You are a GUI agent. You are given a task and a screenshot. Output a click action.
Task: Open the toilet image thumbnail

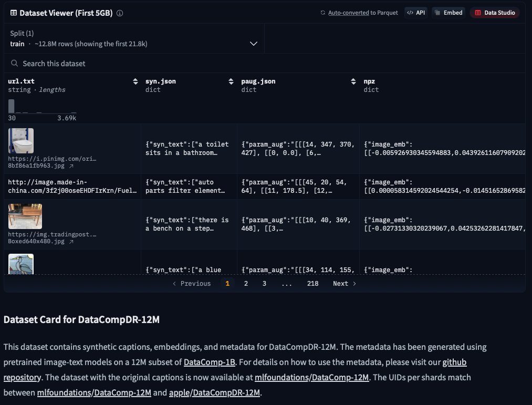point(21,141)
